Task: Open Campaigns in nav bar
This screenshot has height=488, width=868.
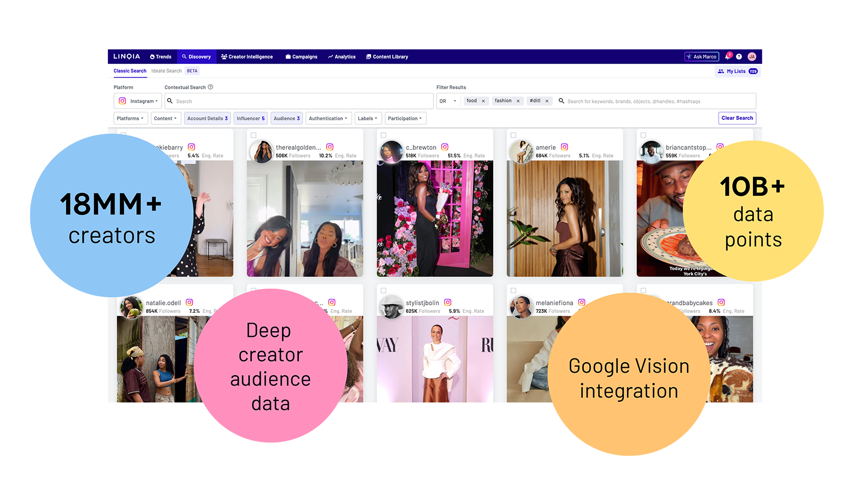Action: (302, 56)
